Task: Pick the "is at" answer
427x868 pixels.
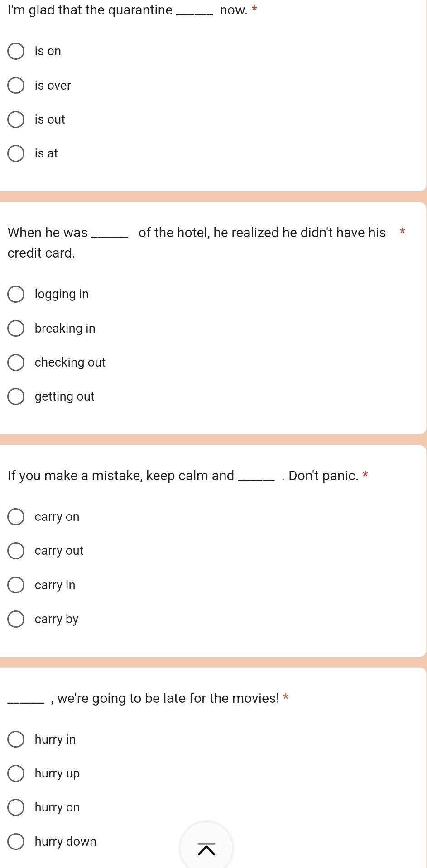Action: pos(16,153)
